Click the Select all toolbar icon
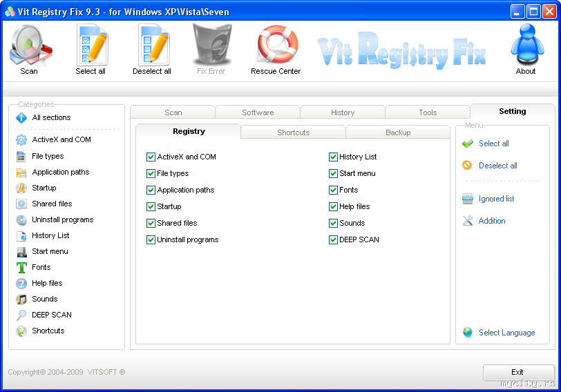The width and height of the screenshot is (561, 392). point(92,45)
